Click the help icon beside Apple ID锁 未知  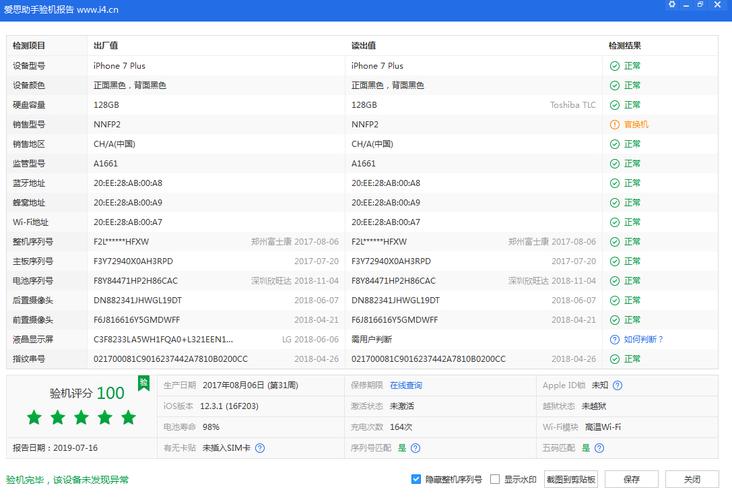click(617, 386)
